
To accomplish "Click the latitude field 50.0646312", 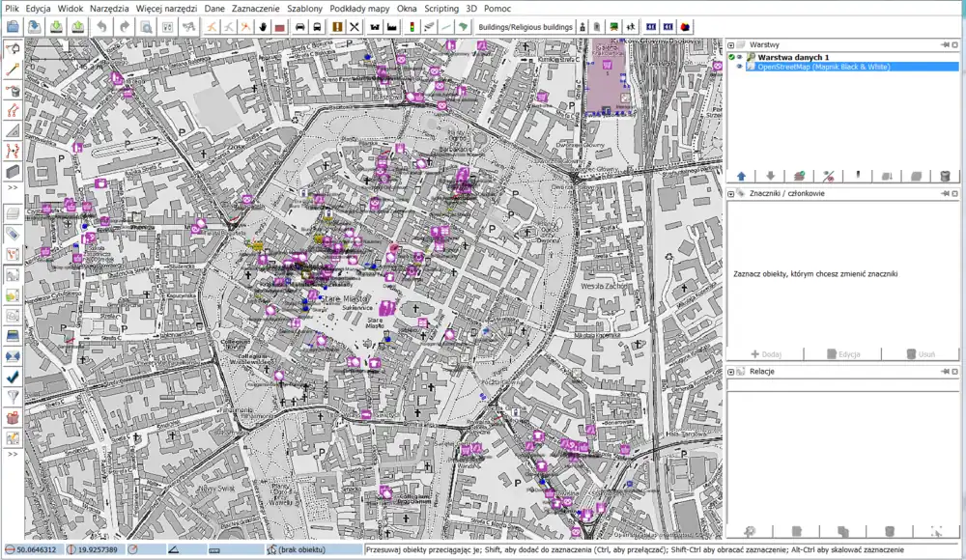I will [37, 550].
